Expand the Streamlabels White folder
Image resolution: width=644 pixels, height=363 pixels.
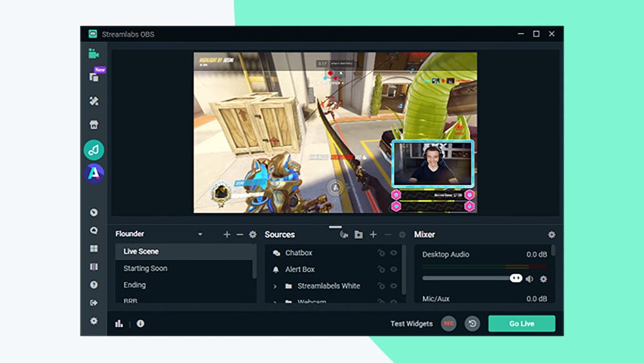(x=275, y=286)
